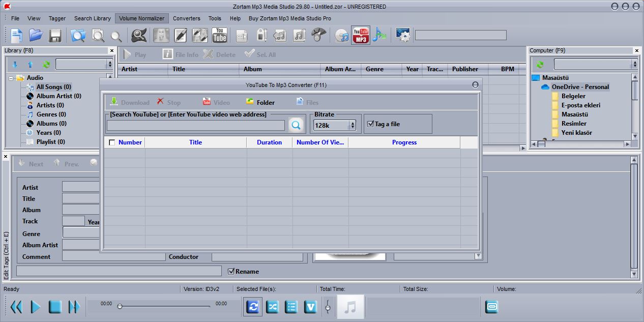Click the gray fan-shaped toolbar icon
Screen dimensions: 644x322
pyautogui.click(x=318, y=35)
